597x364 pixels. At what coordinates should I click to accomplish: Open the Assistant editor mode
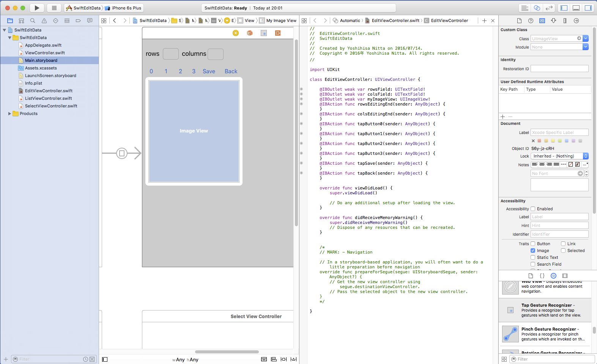pyautogui.click(x=537, y=8)
